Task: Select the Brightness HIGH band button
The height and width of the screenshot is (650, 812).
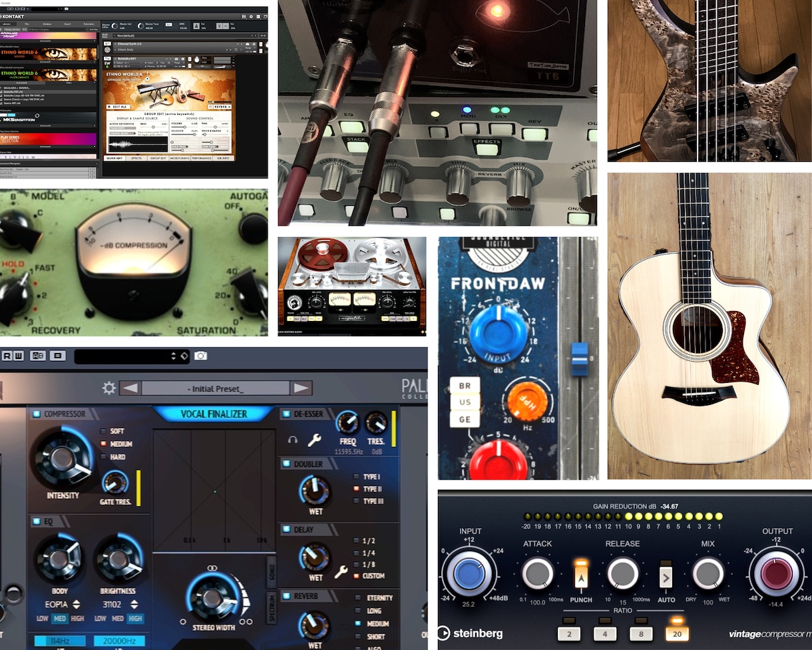Action: 134,619
